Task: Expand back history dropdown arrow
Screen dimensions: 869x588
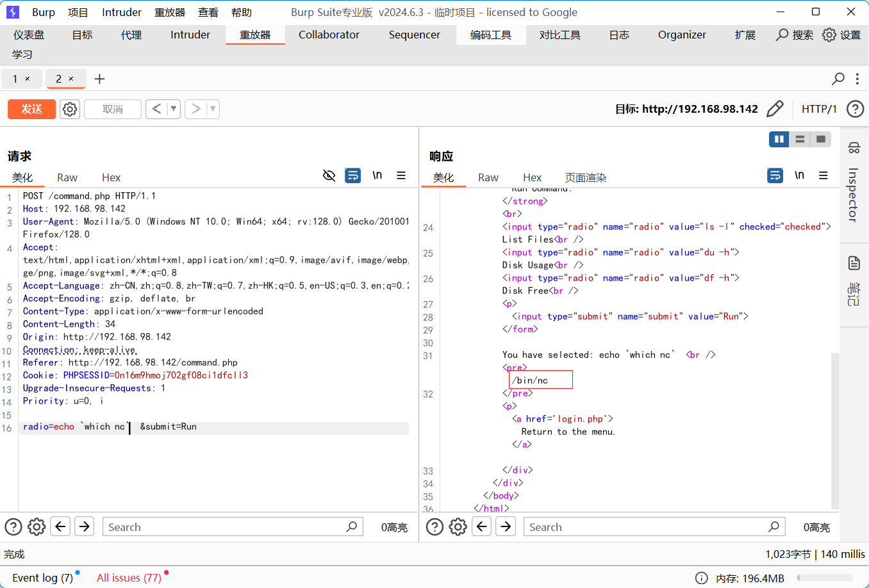Action: pyautogui.click(x=173, y=109)
